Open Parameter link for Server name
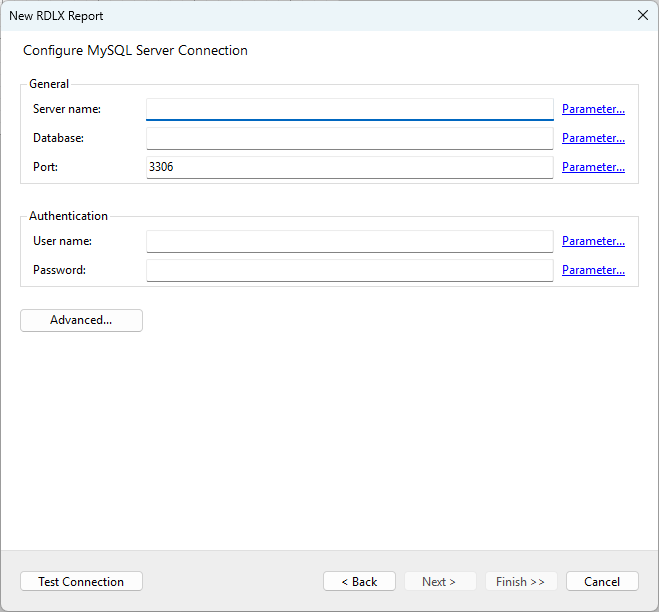This screenshot has height=612, width=659. tap(593, 109)
